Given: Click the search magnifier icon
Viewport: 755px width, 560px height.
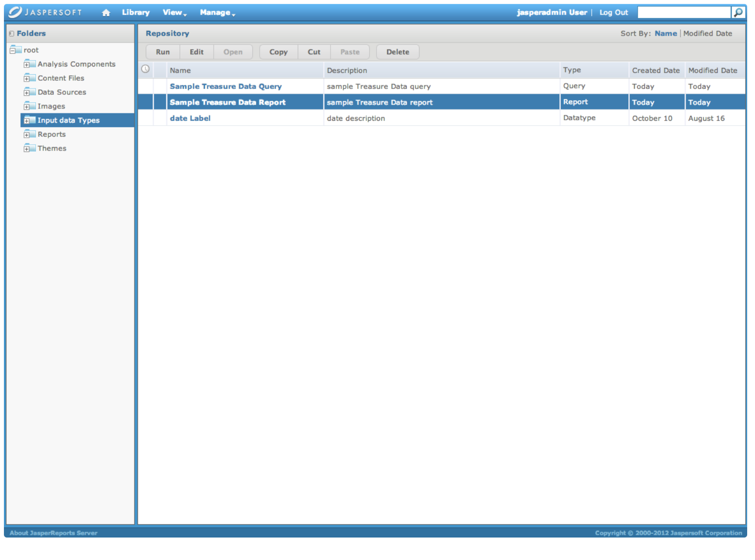Looking at the screenshot, I should [x=738, y=12].
